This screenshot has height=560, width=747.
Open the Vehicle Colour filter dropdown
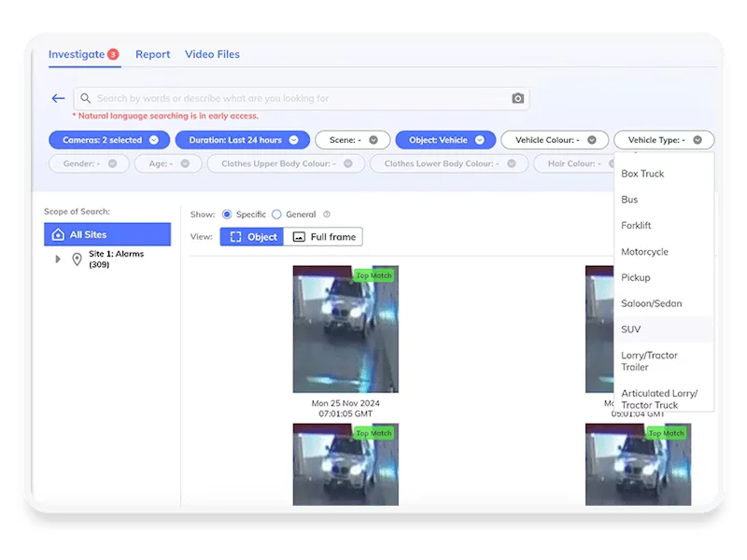pos(555,140)
